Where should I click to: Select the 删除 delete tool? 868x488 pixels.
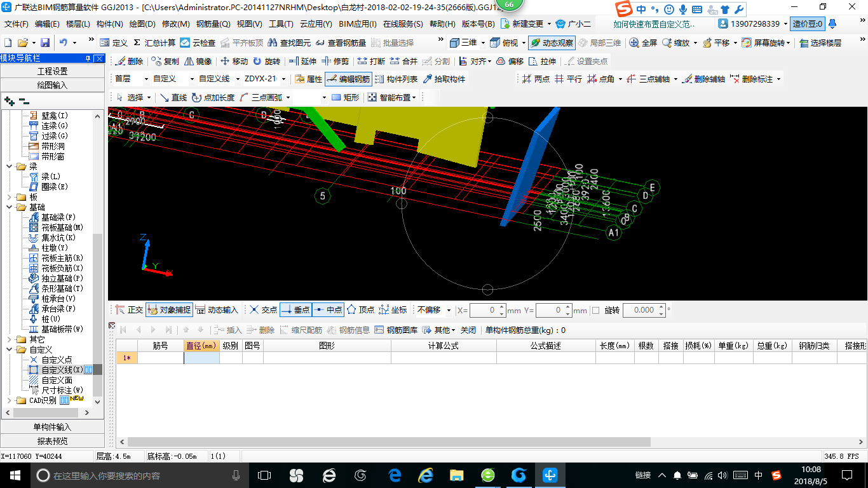130,62
